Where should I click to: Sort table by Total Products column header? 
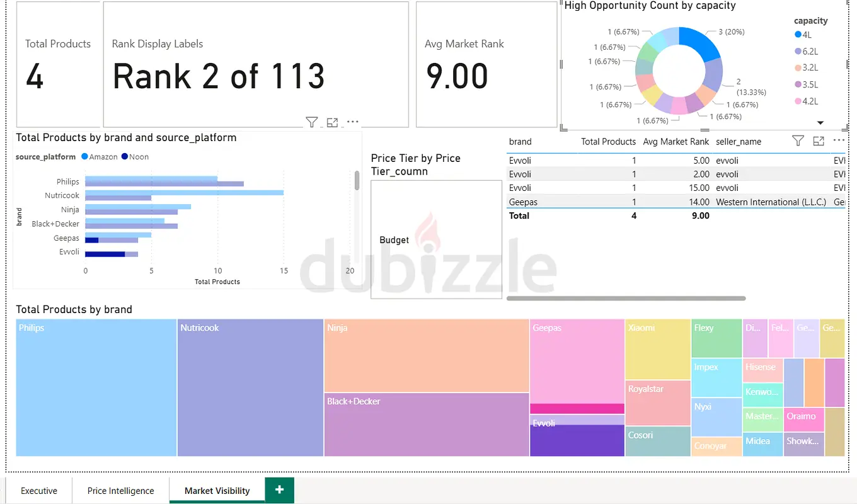(608, 142)
